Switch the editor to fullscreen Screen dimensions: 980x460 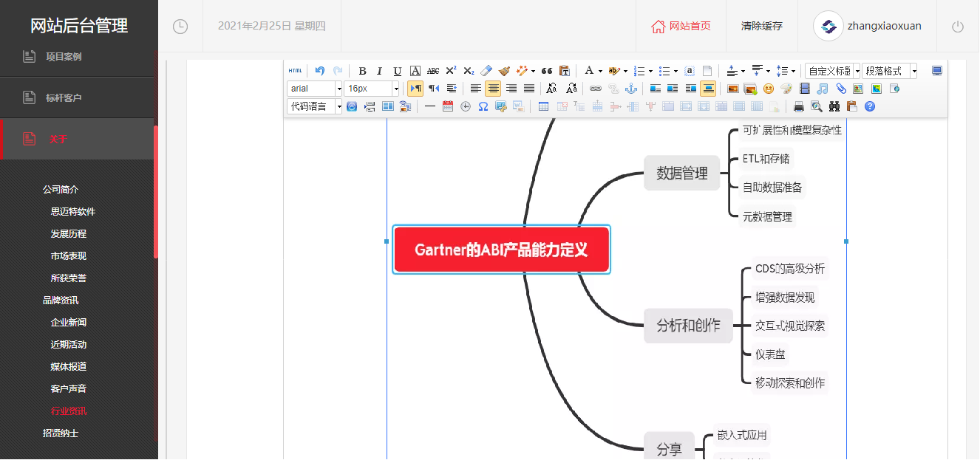coord(937,71)
